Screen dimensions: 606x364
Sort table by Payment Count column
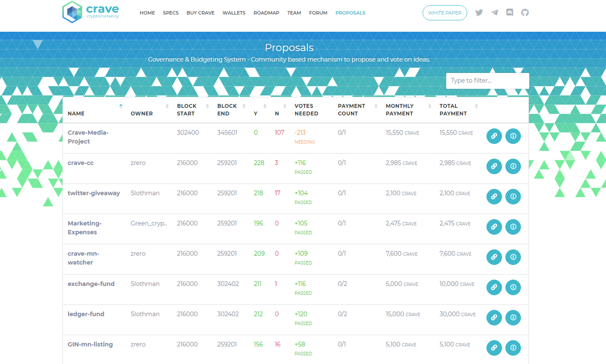pyautogui.click(x=357, y=110)
